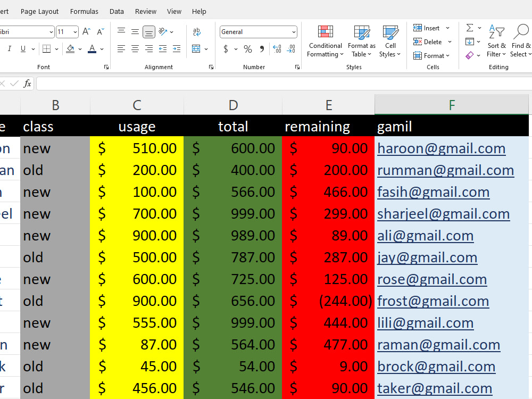Select the usage header cell
The image size is (532, 399).
[x=137, y=126]
